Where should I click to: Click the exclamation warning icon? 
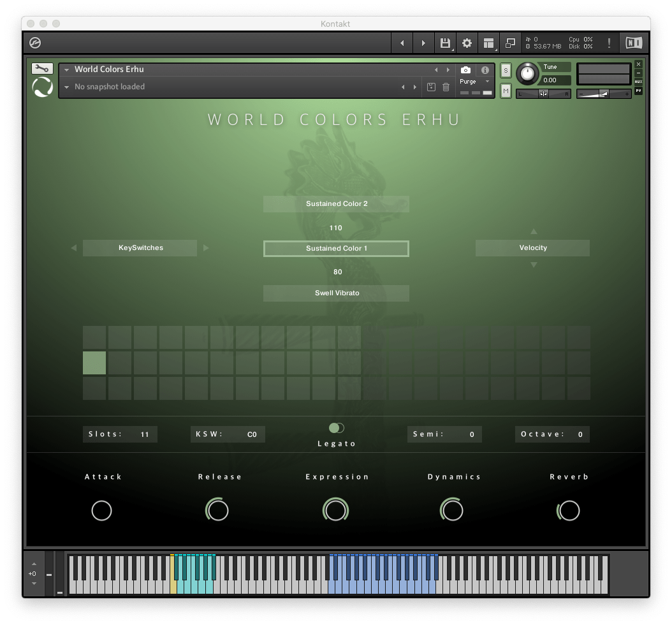tap(609, 43)
